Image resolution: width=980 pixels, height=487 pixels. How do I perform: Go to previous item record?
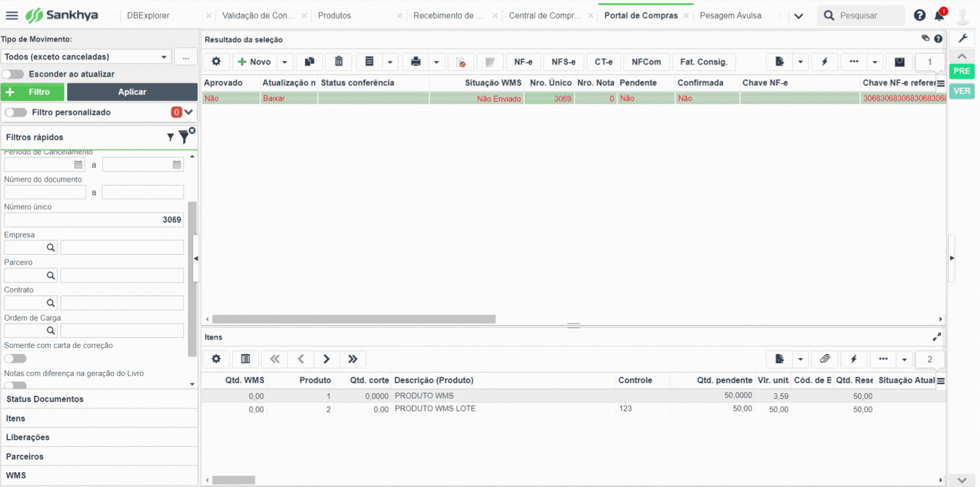pos(301,359)
